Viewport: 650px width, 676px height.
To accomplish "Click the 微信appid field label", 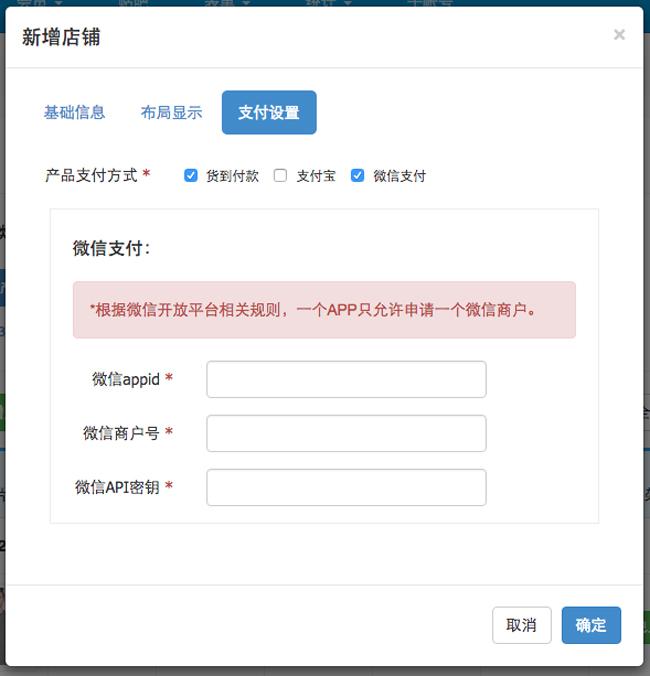I will [x=126, y=380].
